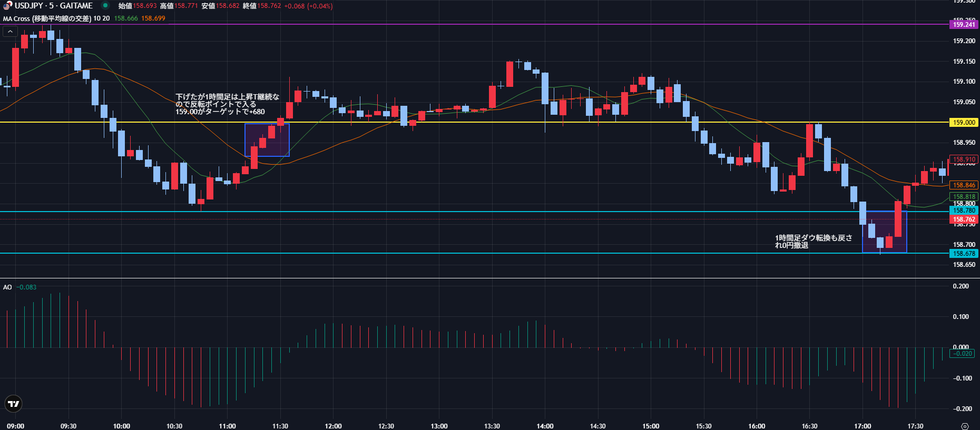Click the green 158.818 MA value label
980x430 pixels.
[964, 197]
